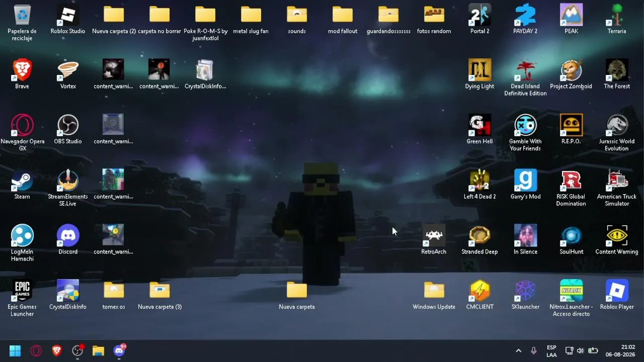The height and width of the screenshot is (362, 644).
Task: Select the Nueva carpeta (2) folder
Action: point(114,19)
